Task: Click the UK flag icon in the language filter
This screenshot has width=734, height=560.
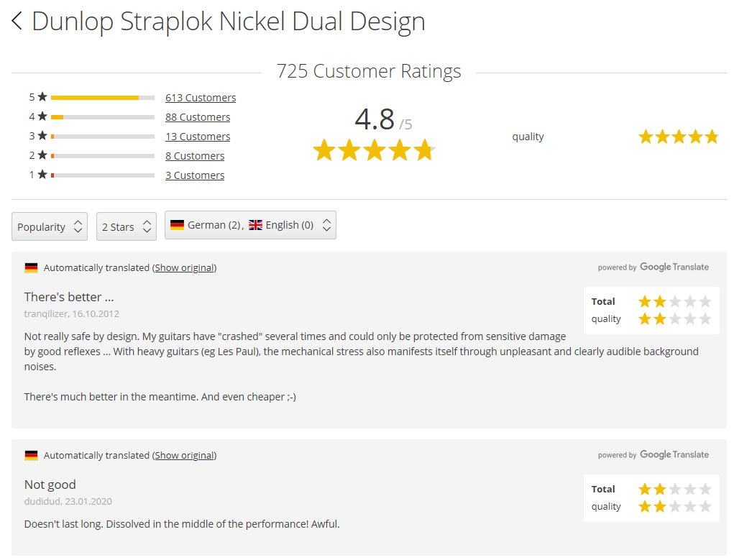Action: (255, 225)
